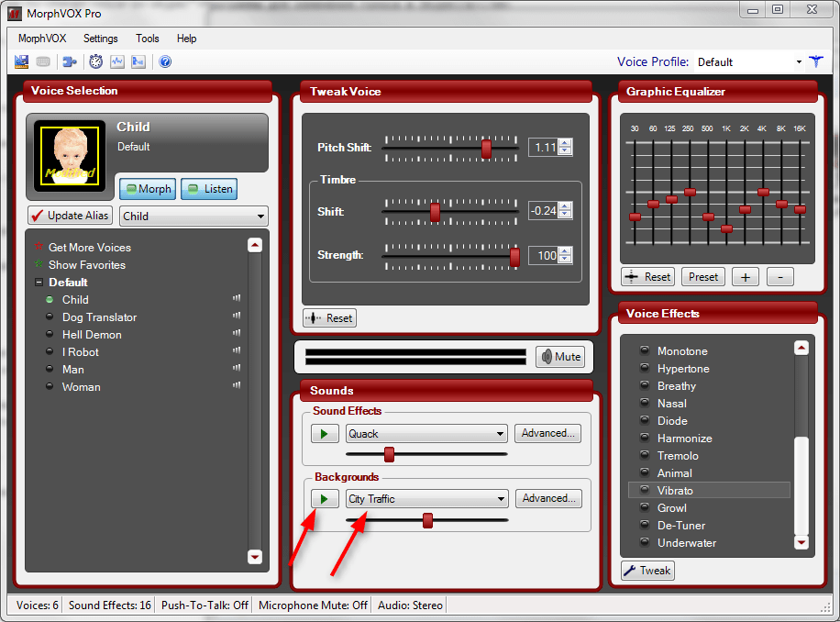Open the Tools menu

147,39
